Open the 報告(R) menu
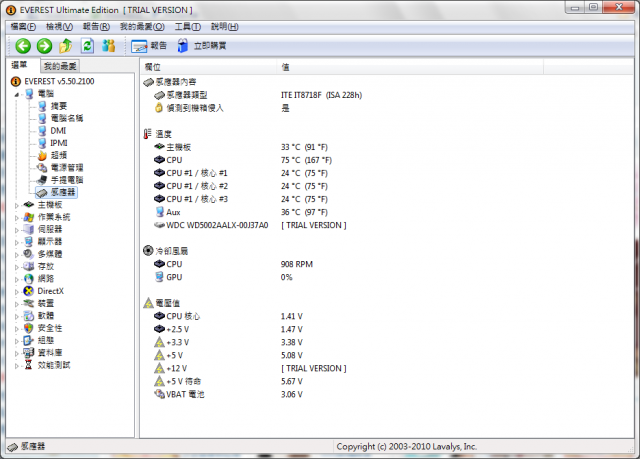Image resolution: width=640 pixels, height=459 pixels. 96,27
